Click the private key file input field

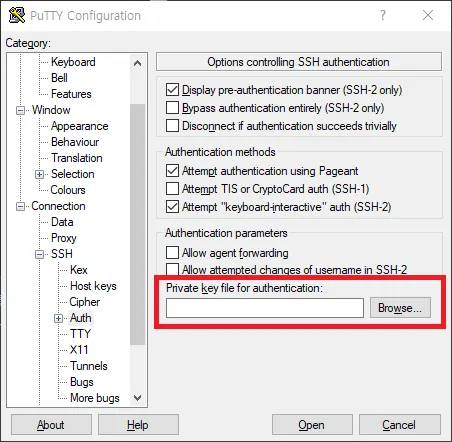(265, 308)
